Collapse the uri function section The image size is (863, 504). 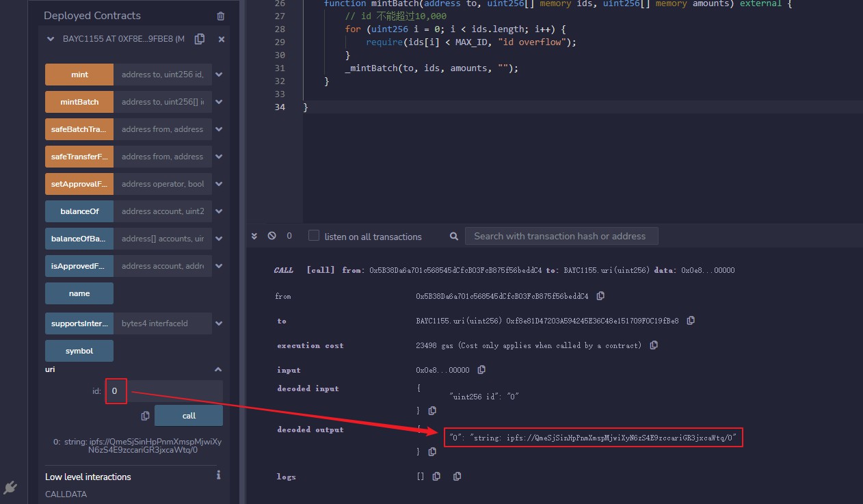pyautogui.click(x=219, y=369)
